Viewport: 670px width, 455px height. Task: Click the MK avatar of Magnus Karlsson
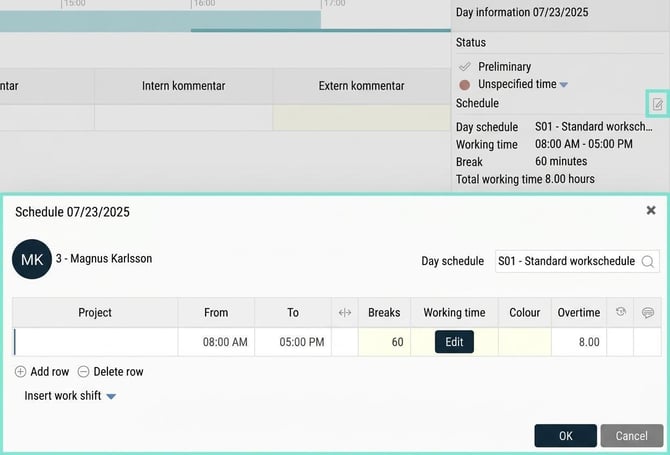pos(32,259)
